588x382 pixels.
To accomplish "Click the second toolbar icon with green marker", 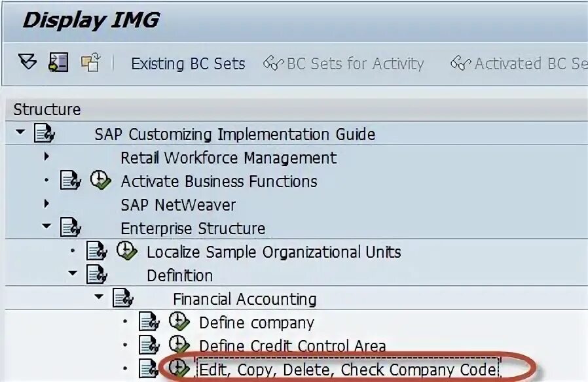I will click(x=58, y=61).
